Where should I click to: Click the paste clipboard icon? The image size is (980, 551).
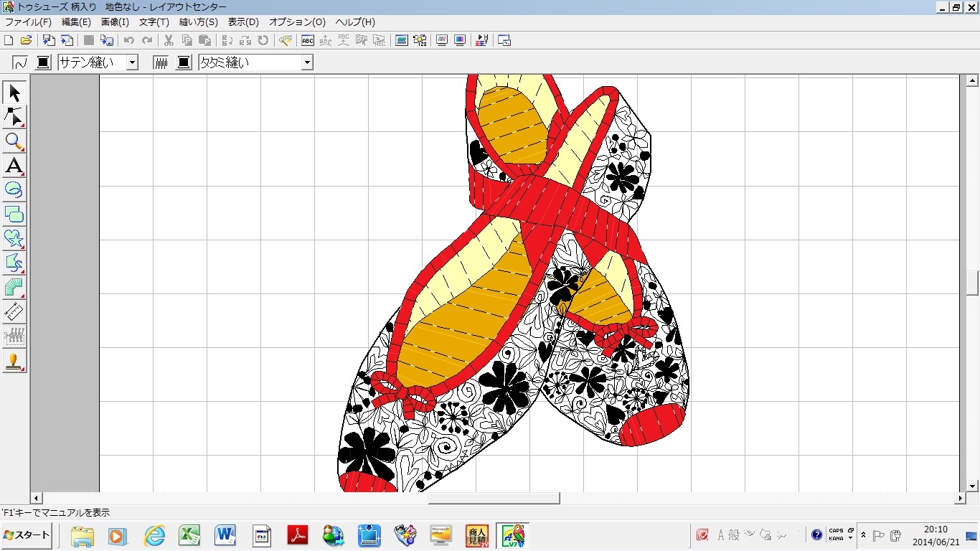coord(204,41)
